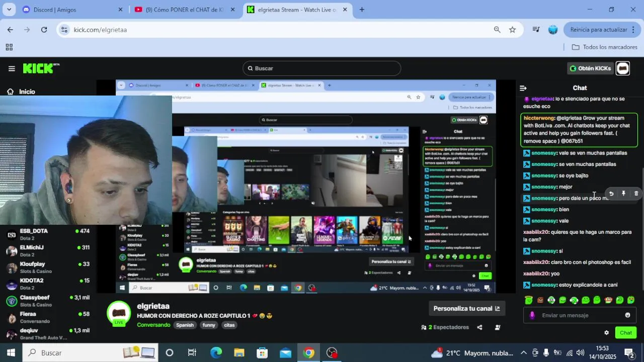Open the media control icon in the Chrome toolbar
The height and width of the screenshot is (362, 644).
point(536,30)
